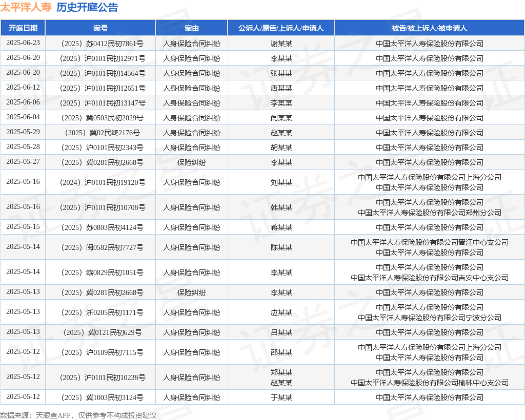Viewport: 525px width, 420px height.
Task: Select plaintiff 闫某某
Action: click(x=281, y=118)
